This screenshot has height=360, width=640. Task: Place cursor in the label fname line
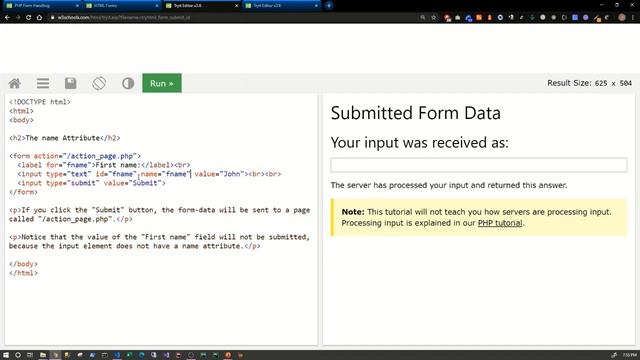(x=104, y=165)
